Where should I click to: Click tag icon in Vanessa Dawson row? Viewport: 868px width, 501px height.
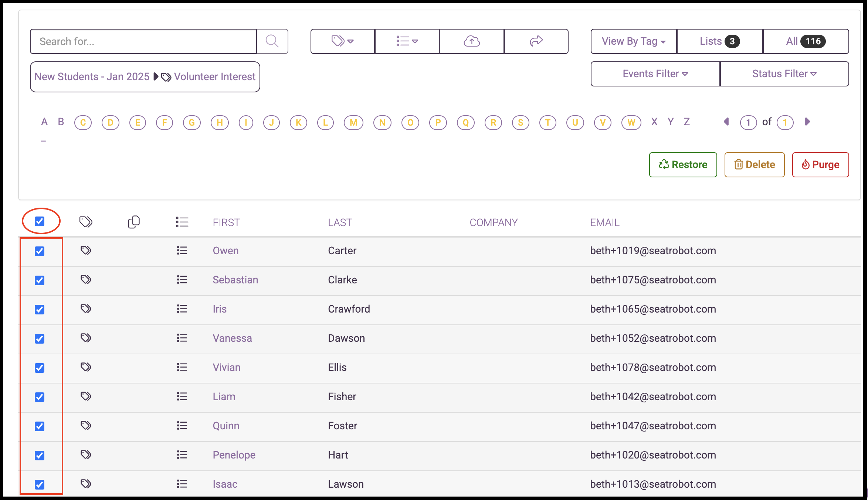pyautogui.click(x=86, y=338)
